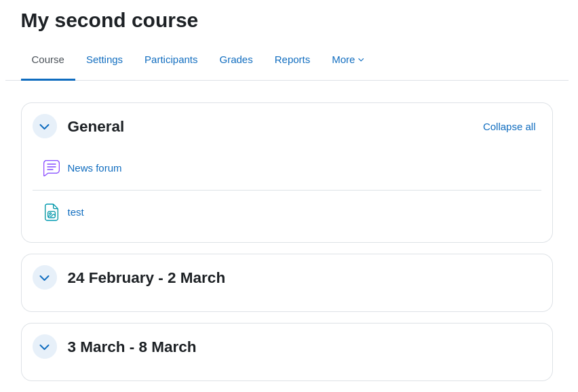
Task: Open the More dropdown menu
Action: click(x=347, y=60)
